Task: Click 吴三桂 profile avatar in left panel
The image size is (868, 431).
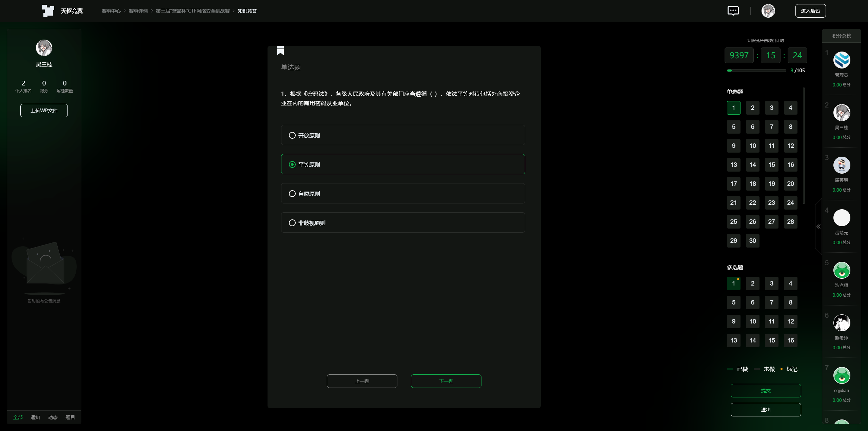Action: coord(44,48)
